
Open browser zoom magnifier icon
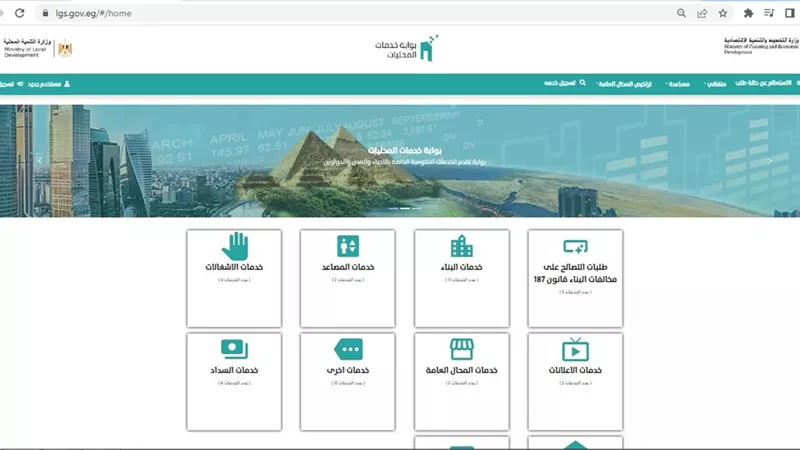point(681,13)
